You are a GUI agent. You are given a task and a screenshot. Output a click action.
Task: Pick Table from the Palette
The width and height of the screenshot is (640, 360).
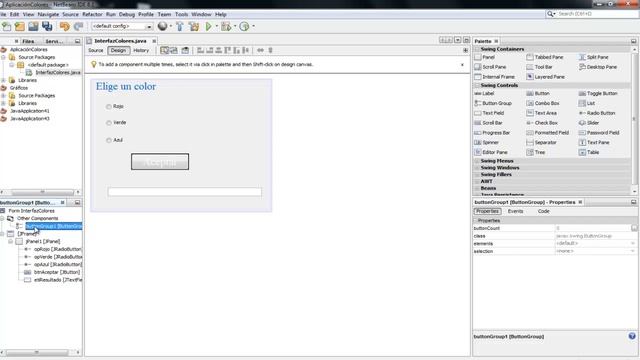589,152
